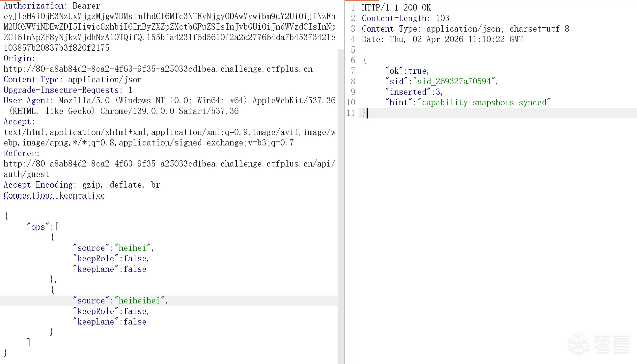Image resolution: width=637 pixels, height=364 pixels.
Task: Click the Upgrade-Insecure-Requests header line
Action: [x=68, y=90]
